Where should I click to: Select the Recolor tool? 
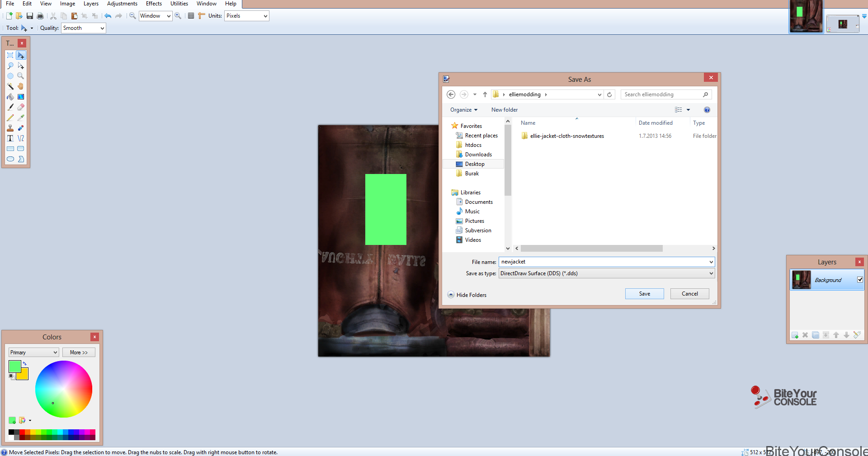coord(21,128)
